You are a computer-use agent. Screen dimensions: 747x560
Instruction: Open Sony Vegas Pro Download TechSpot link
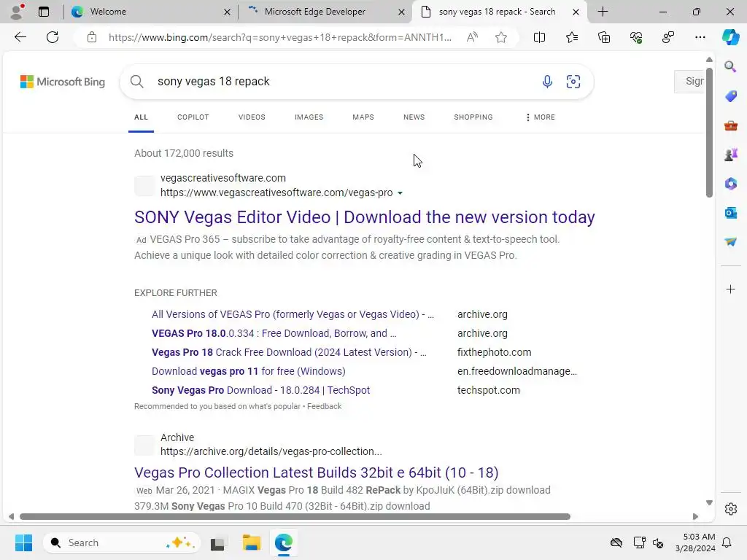pos(260,390)
